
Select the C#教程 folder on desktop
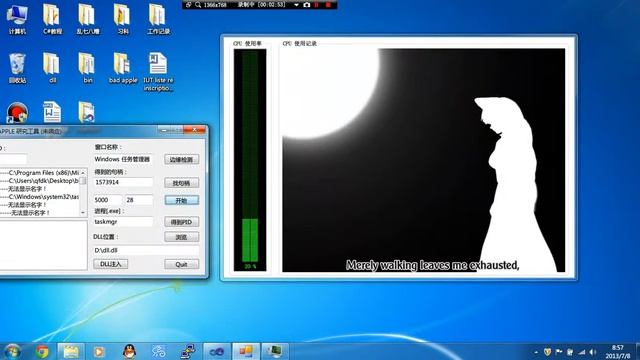pos(52,19)
